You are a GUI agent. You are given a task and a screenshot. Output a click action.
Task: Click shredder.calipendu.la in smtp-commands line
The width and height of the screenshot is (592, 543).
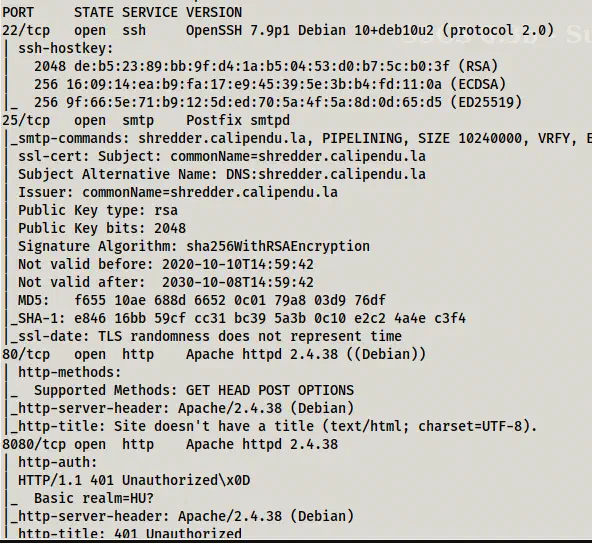222,139
